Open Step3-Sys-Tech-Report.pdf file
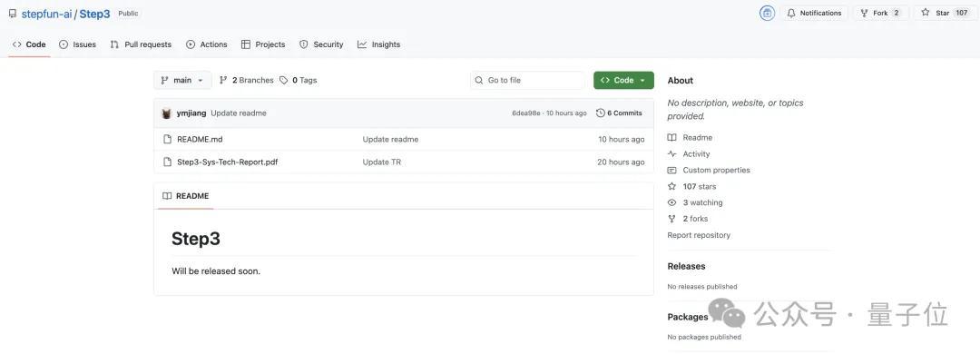Screen dimensions: 980x354 pyautogui.click(x=228, y=162)
